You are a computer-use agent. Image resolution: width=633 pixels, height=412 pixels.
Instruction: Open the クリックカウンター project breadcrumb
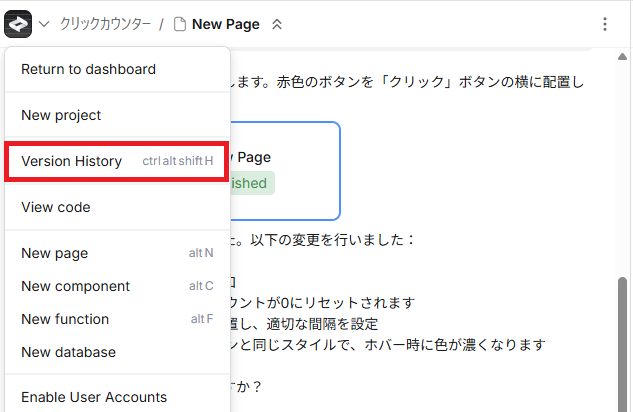[x=105, y=24]
